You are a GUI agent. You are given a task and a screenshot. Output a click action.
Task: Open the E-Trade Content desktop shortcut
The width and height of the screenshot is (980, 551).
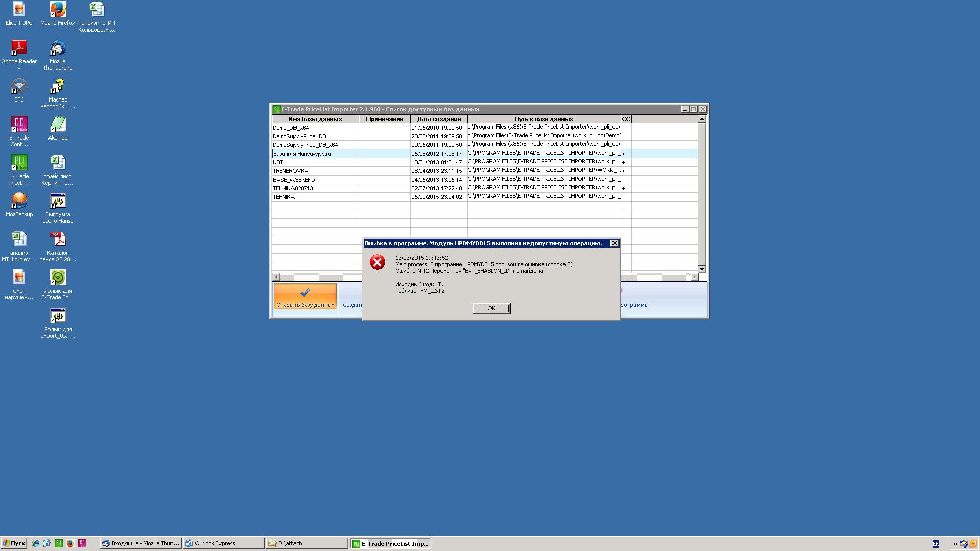(x=19, y=132)
